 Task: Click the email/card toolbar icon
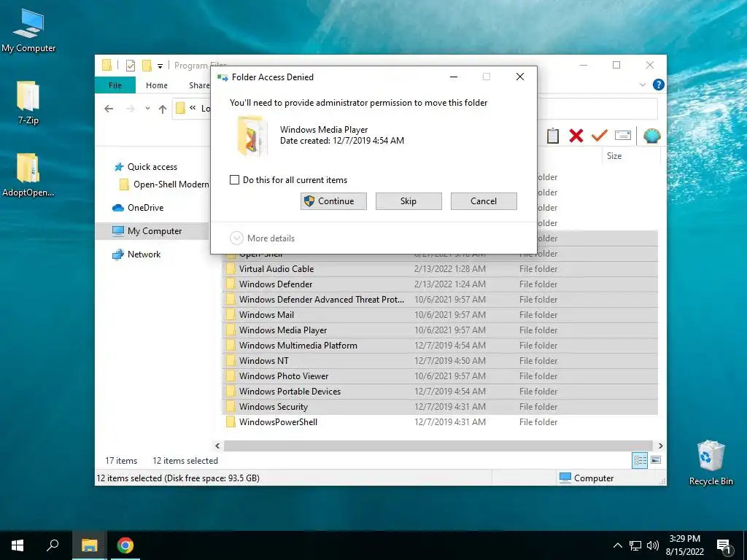(x=623, y=136)
